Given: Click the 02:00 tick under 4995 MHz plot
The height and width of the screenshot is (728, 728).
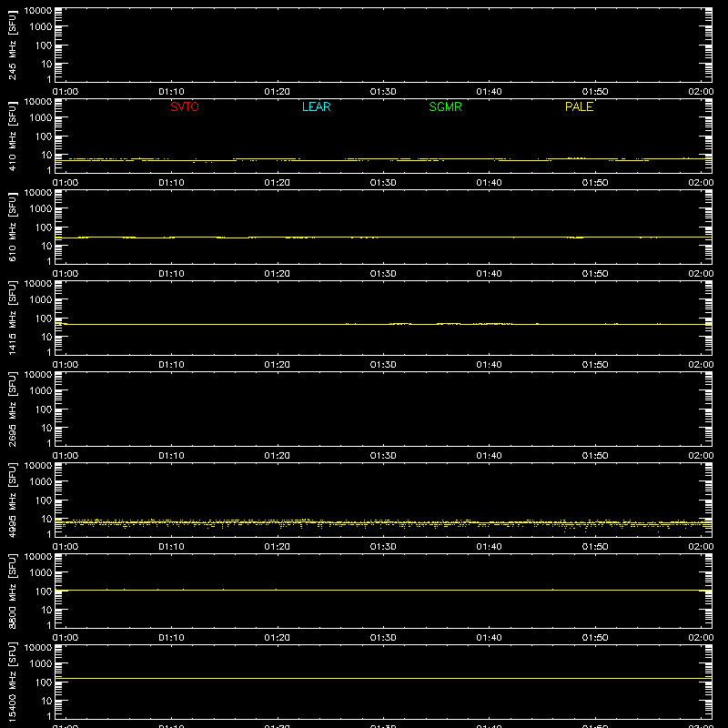Looking at the screenshot, I should [701, 547].
